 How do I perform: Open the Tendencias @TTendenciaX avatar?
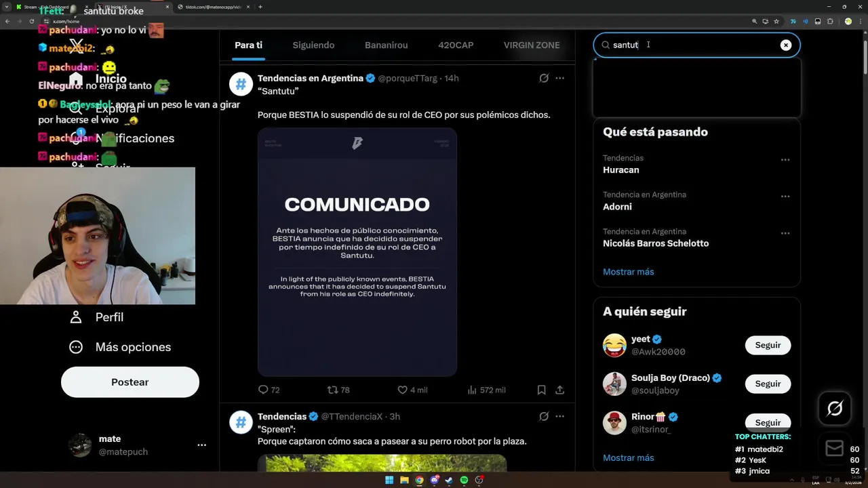pyautogui.click(x=241, y=422)
